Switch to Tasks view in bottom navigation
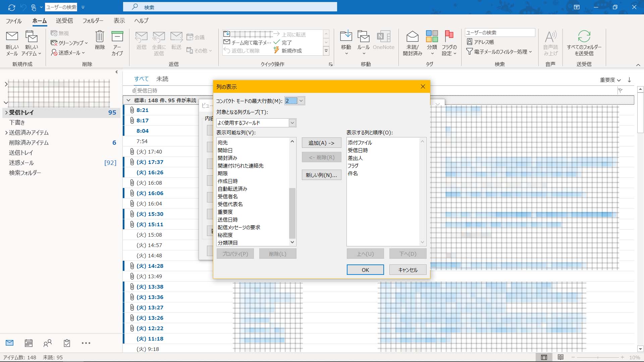This screenshot has height=362, width=644. pos(67,343)
